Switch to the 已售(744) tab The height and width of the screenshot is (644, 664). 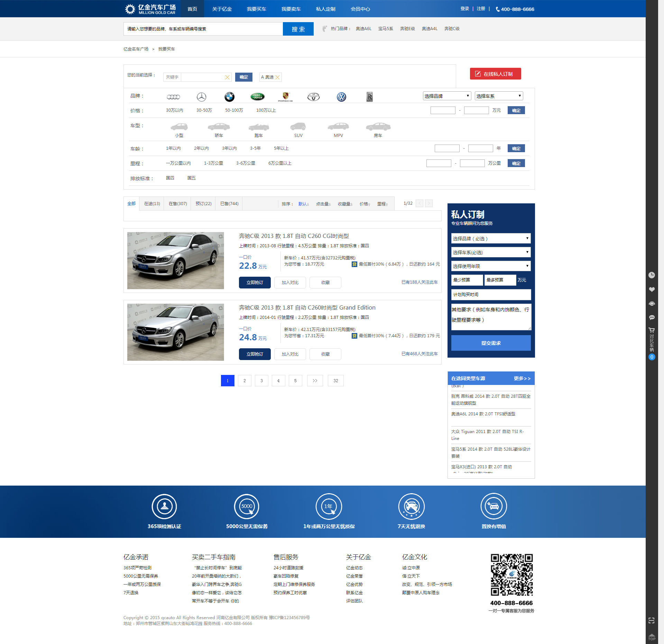[229, 204]
